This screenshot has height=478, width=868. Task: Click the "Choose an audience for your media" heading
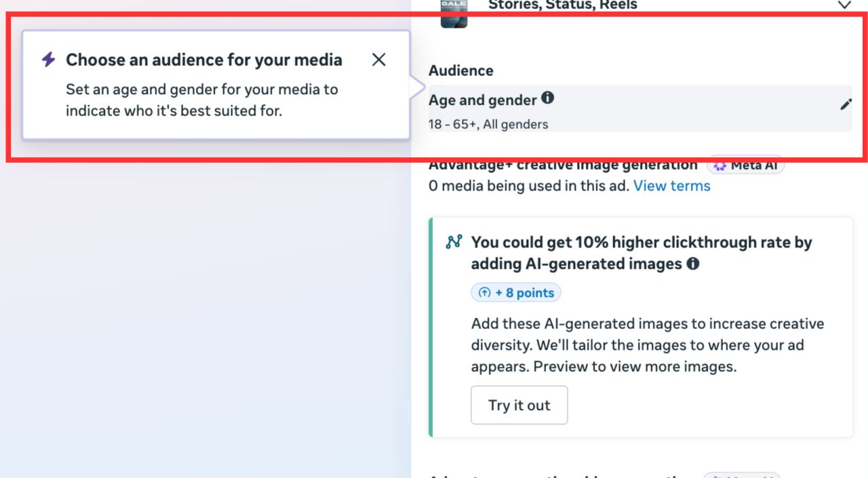204,60
